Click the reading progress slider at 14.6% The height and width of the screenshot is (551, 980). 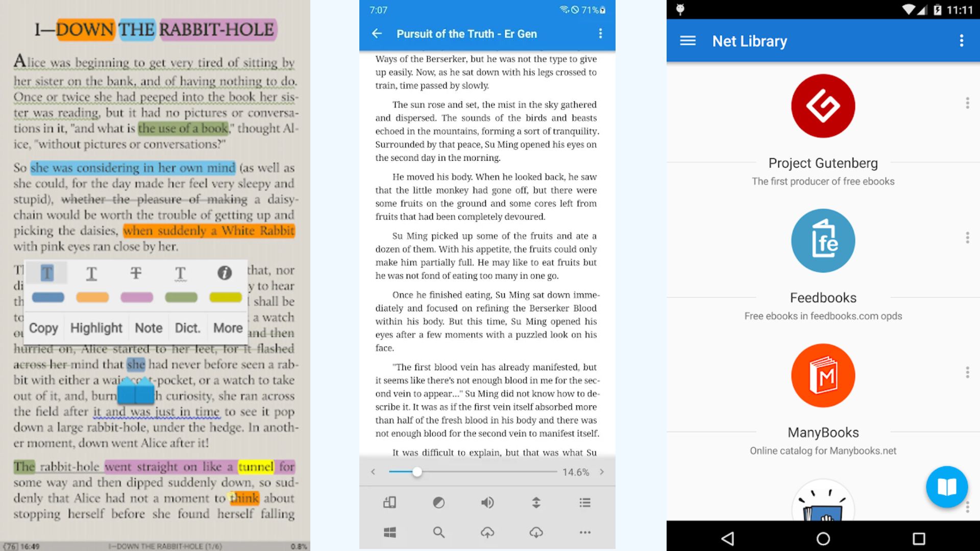click(416, 472)
